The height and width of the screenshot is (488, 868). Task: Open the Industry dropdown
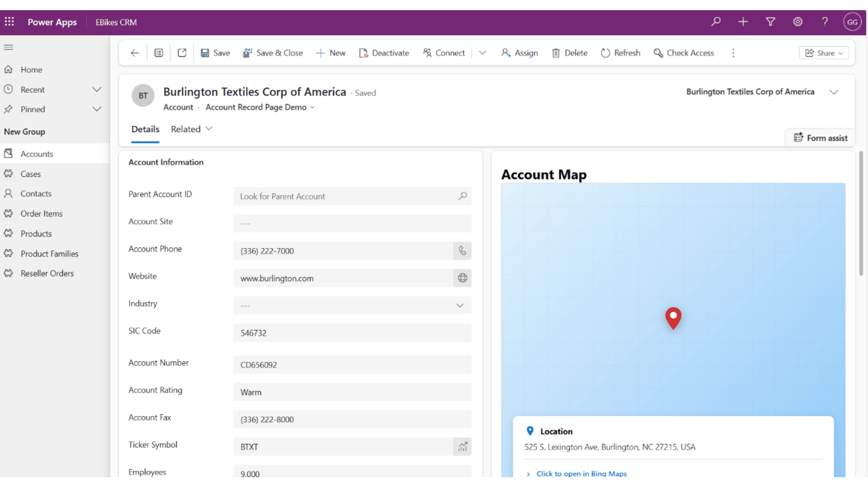coord(352,306)
